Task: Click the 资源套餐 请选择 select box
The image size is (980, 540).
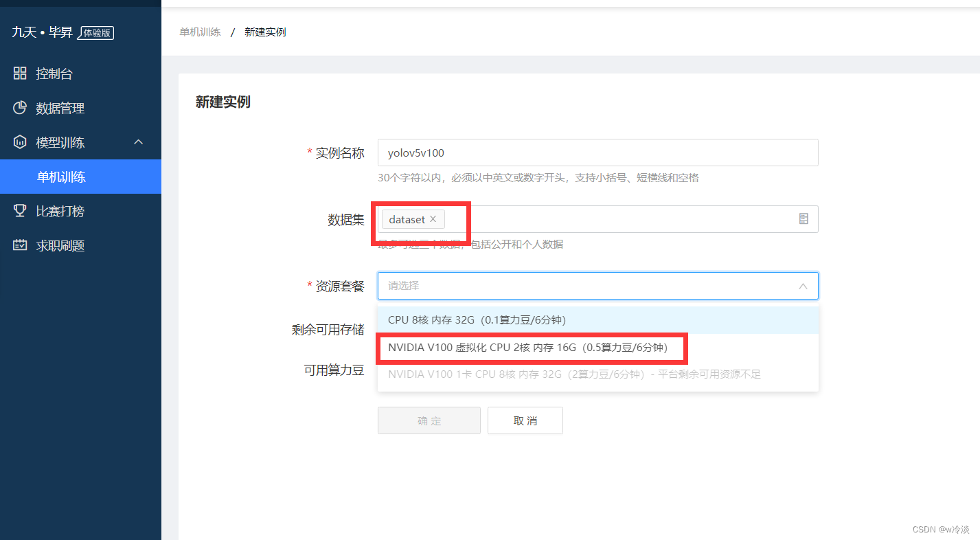Action: tap(597, 286)
